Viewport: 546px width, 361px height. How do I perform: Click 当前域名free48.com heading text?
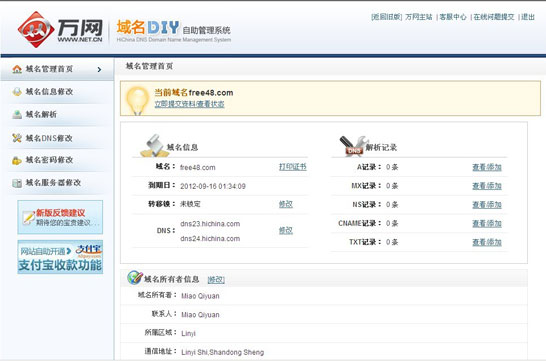[x=194, y=93]
